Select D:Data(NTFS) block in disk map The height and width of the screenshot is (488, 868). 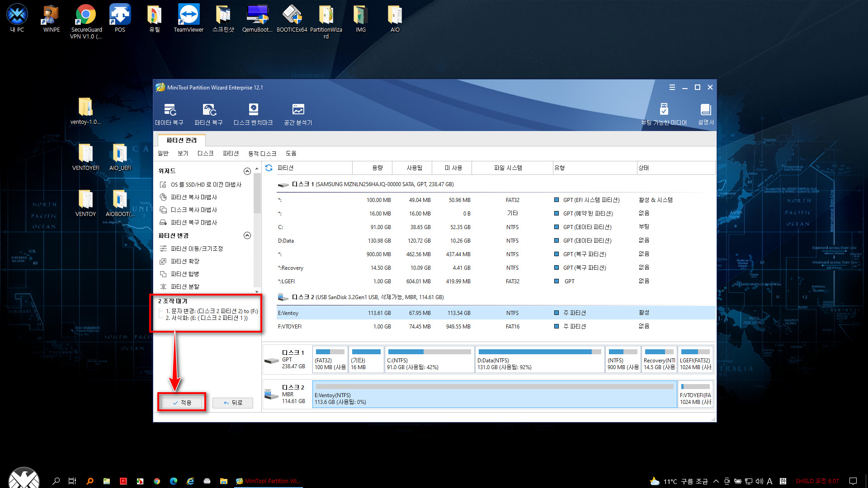540,360
